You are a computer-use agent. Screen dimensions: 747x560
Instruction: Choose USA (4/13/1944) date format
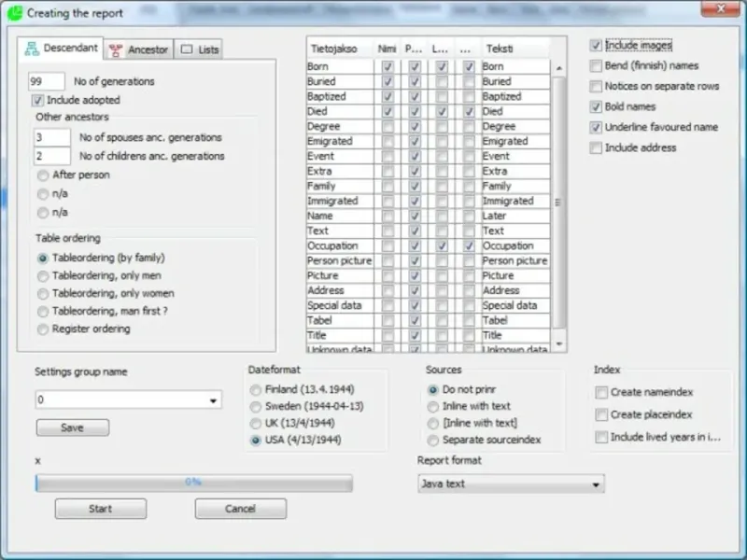pos(256,440)
